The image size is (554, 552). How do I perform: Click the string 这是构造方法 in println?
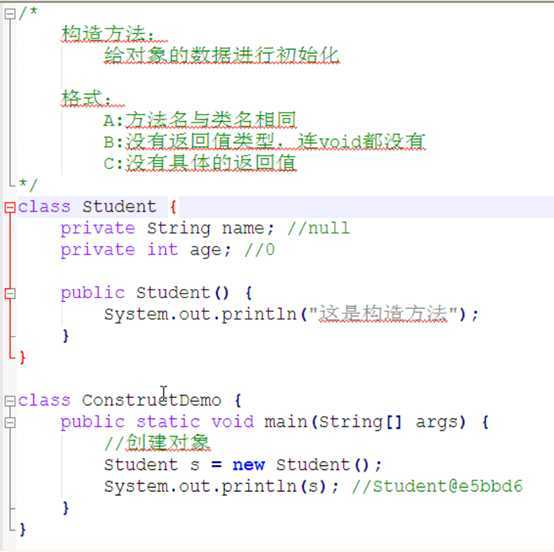pos(383,314)
